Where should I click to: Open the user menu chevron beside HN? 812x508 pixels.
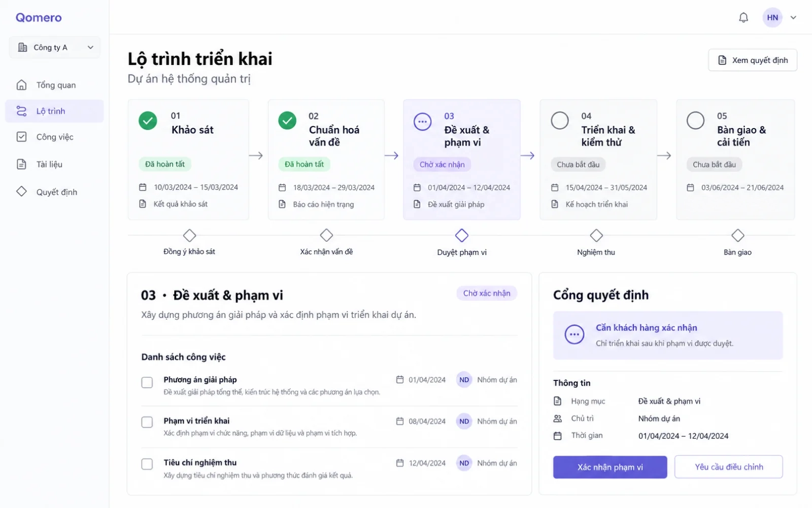(x=793, y=18)
